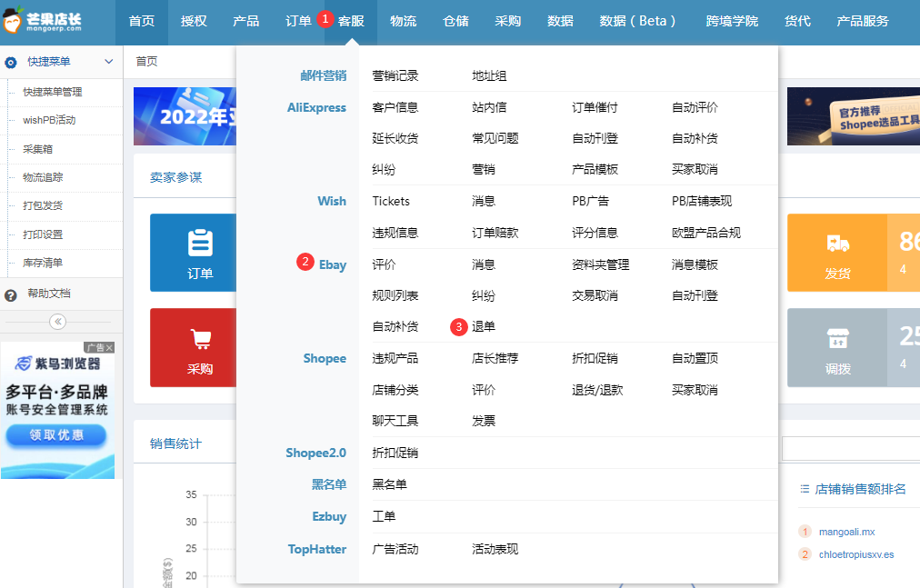Select 快捷菜单管理 in sidebar
This screenshot has height=588, width=920.
point(52,92)
